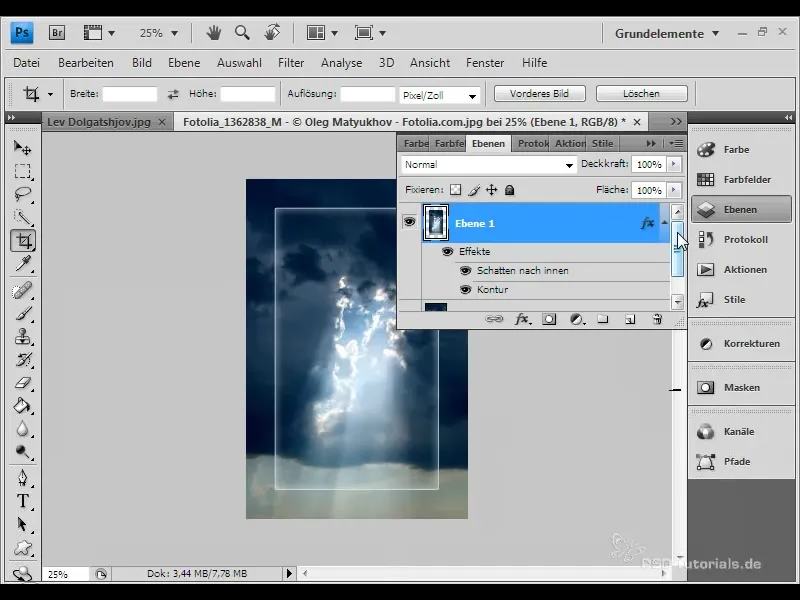Hide the Kontur effect
Image resolution: width=800 pixels, height=600 pixels.
(x=465, y=289)
